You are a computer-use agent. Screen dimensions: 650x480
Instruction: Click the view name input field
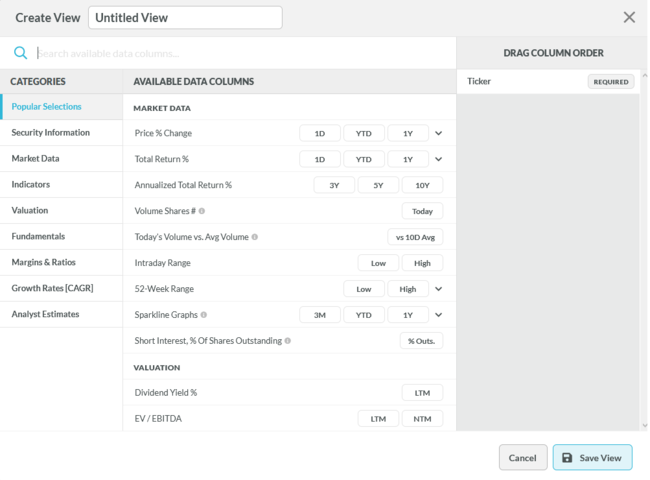[185, 18]
